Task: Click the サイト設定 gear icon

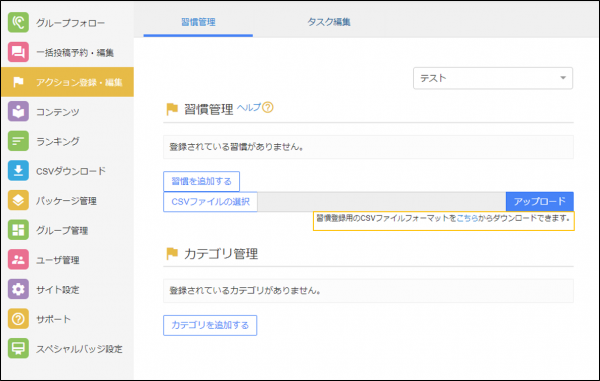Action: tap(18, 289)
